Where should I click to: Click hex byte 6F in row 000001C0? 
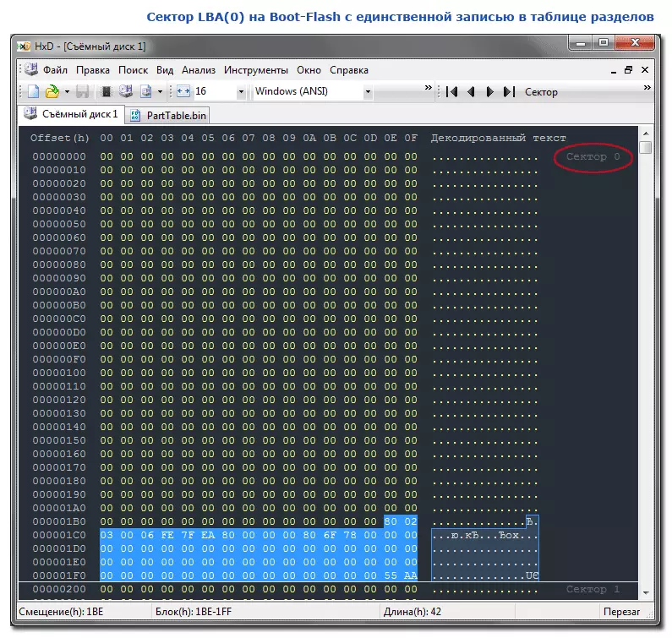pos(330,535)
